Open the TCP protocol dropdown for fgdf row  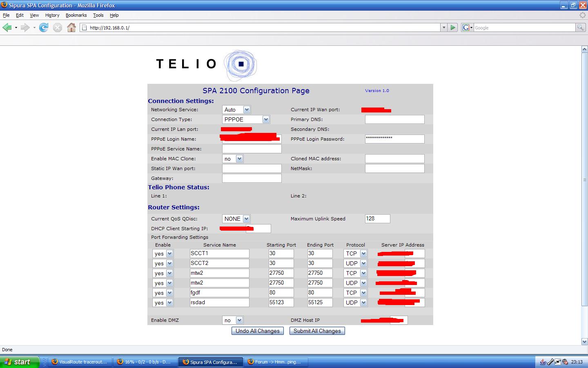pyautogui.click(x=355, y=293)
